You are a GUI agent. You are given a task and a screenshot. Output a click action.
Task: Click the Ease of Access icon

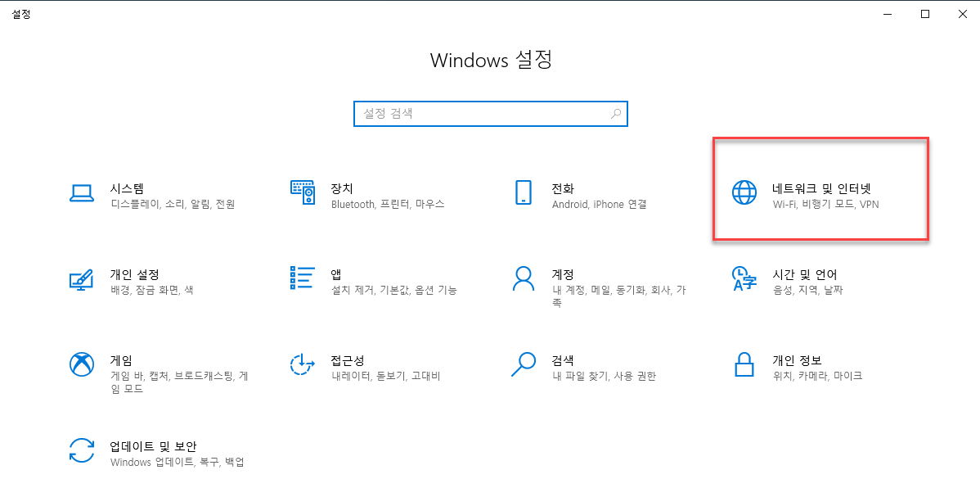302,364
